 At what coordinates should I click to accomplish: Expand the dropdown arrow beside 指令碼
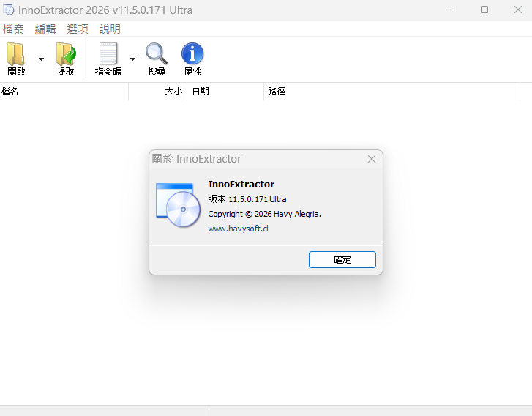click(x=132, y=59)
